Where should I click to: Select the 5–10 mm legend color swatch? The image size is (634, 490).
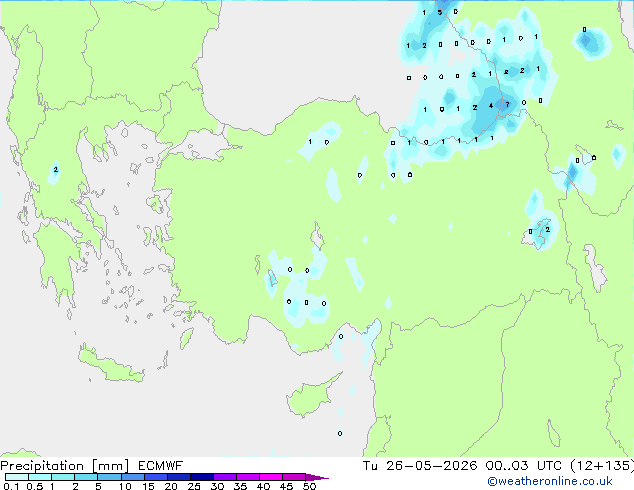[109, 477]
